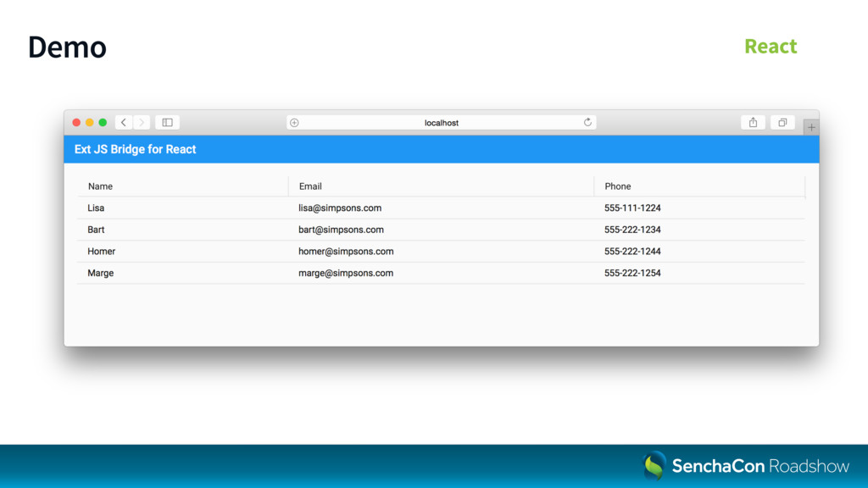Image resolution: width=868 pixels, height=488 pixels.
Task: Minimize the window with yellow button
Action: click(x=90, y=122)
